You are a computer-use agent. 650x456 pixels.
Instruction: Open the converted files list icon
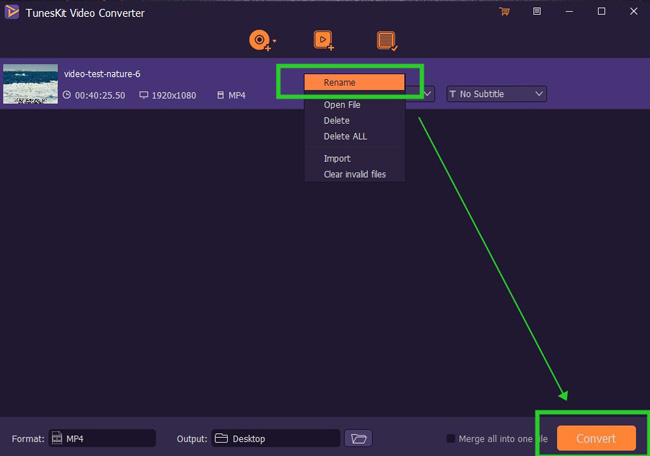(387, 41)
